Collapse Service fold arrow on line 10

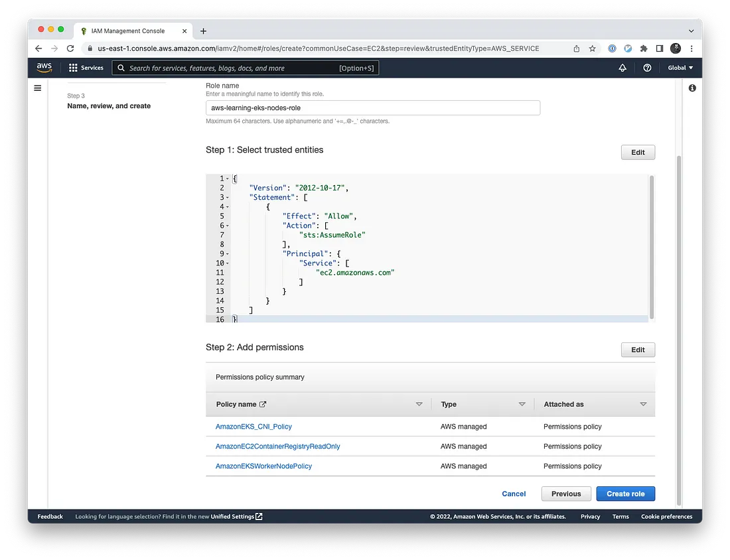pyautogui.click(x=228, y=263)
